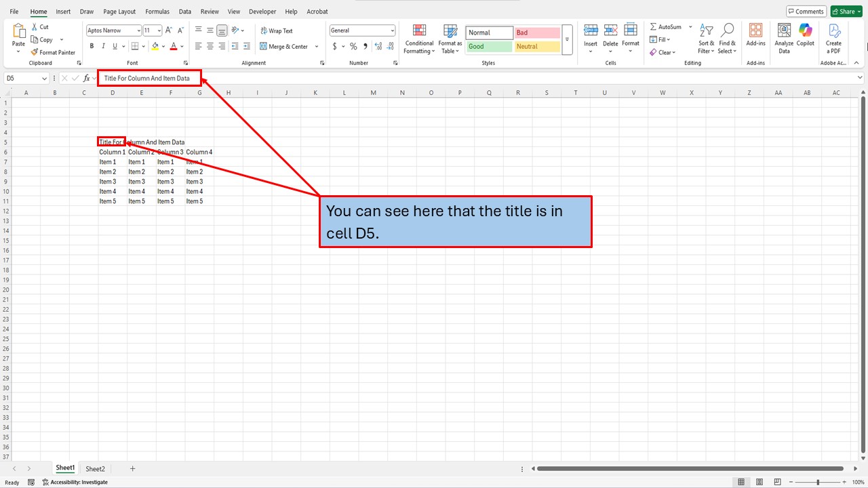Click the New Sheet plus button
This screenshot has height=488, width=868.
(132, 468)
